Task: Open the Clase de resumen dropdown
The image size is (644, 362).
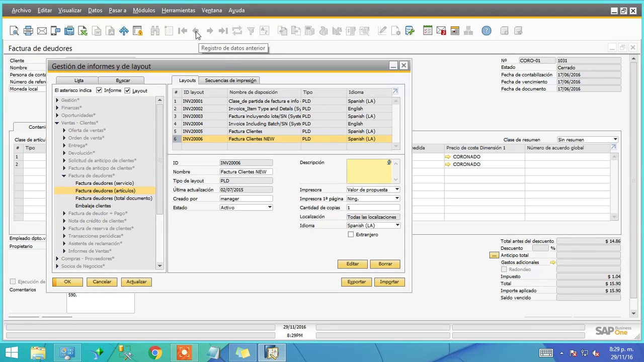Action: (615, 139)
